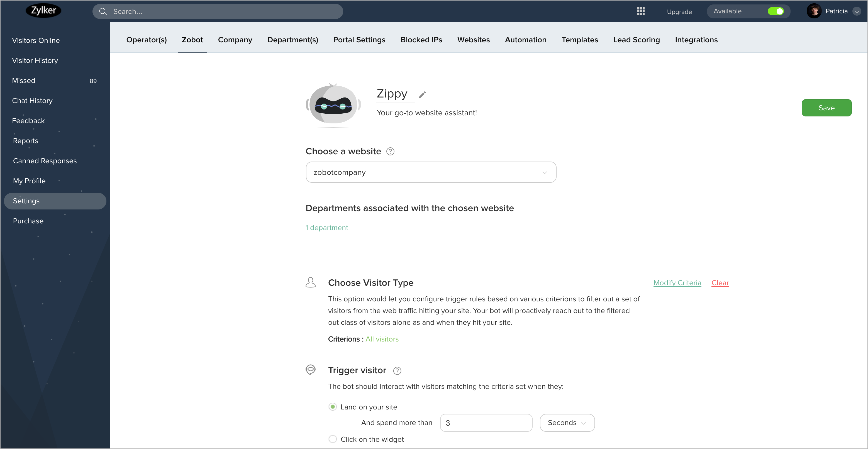Open the Seconds time unit dropdown

click(x=567, y=422)
